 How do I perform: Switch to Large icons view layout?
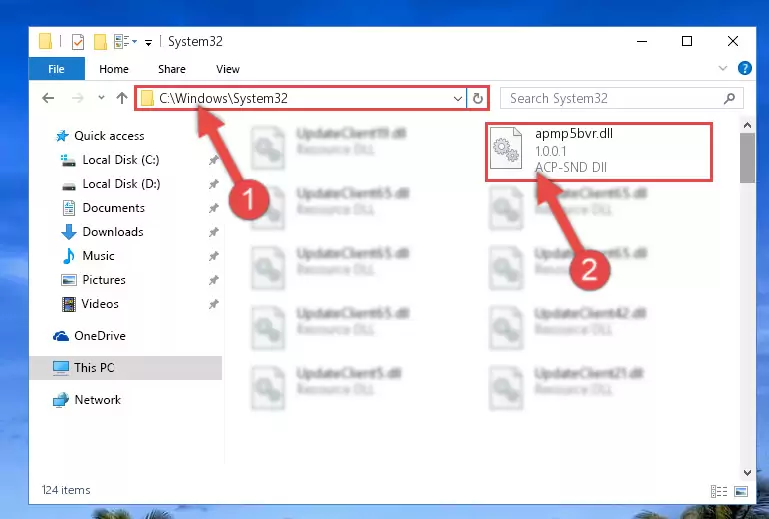click(741, 491)
